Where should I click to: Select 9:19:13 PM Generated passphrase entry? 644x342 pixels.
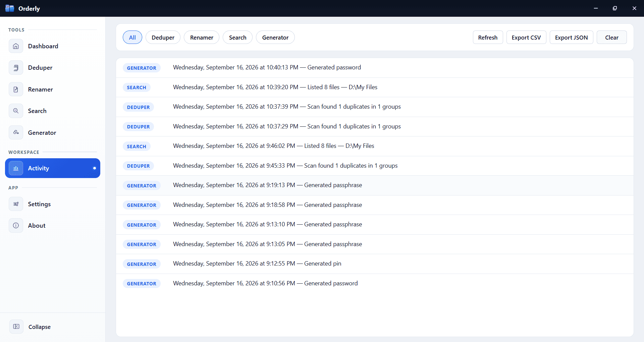[375, 185]
